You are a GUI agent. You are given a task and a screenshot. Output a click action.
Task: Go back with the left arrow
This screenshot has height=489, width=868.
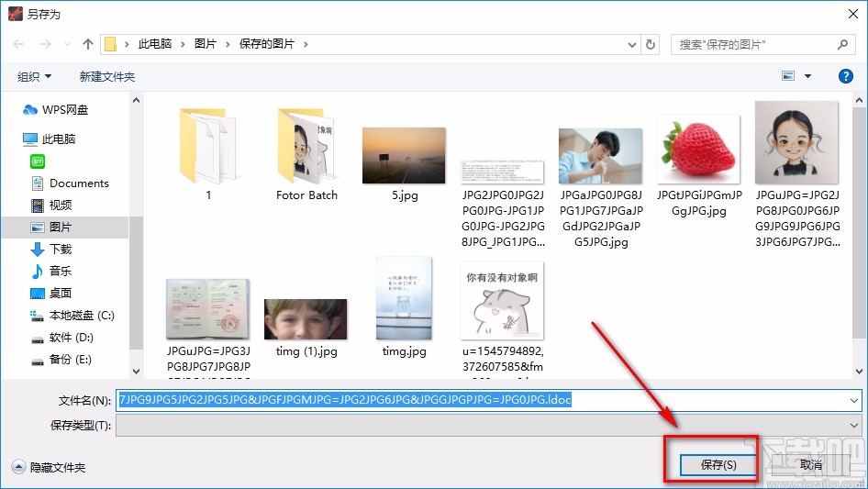click(x=18, y=44)
